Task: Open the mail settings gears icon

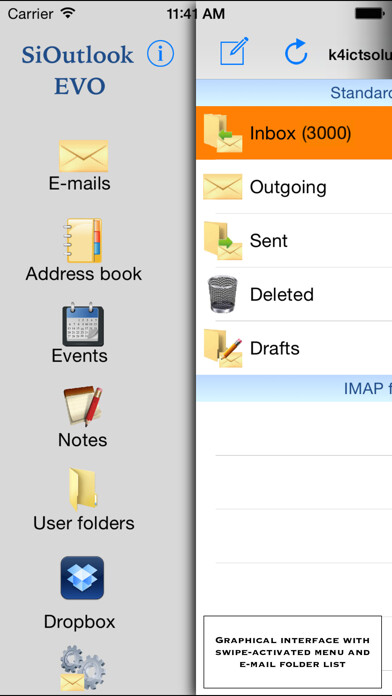Action: (83, 668)
